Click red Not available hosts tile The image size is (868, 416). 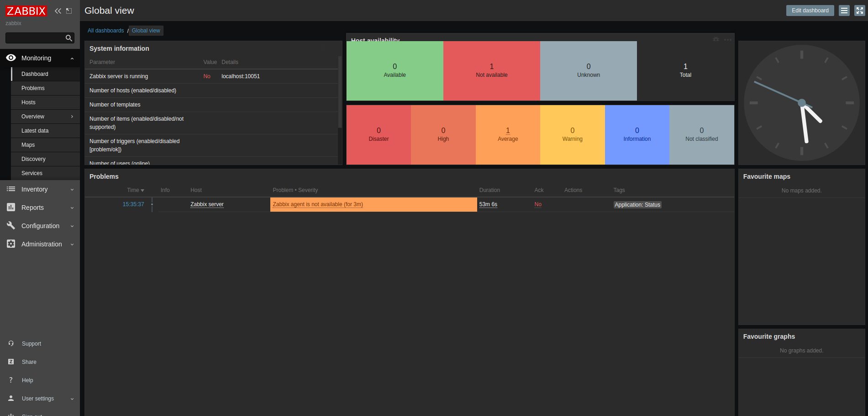point(492,71)
